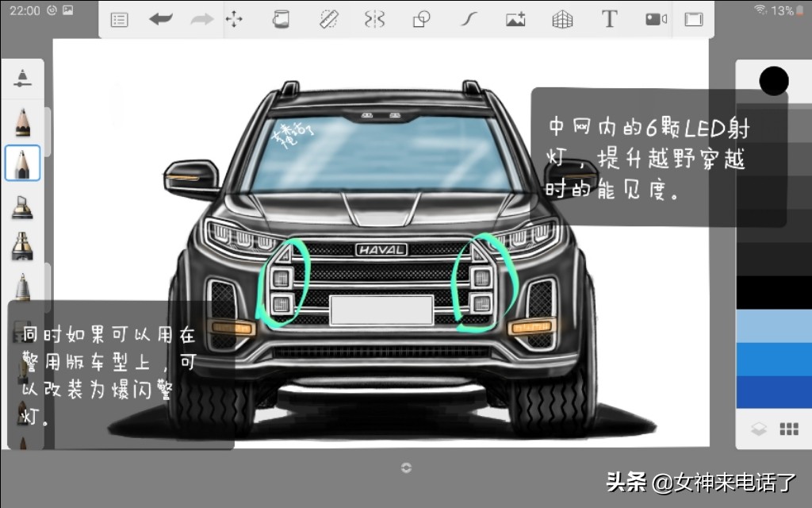This screenshot has height=508, width=812.
Task: Select the highlighted pencil brush
Action: click(x=22, y=163)
